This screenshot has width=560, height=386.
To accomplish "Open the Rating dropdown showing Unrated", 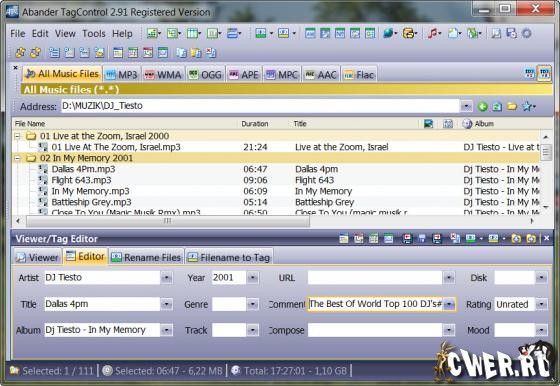I will (541, 304).
